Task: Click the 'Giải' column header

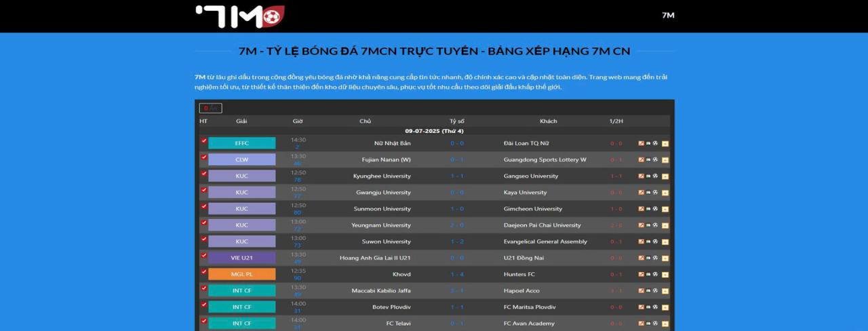Action: click(241, 121)
